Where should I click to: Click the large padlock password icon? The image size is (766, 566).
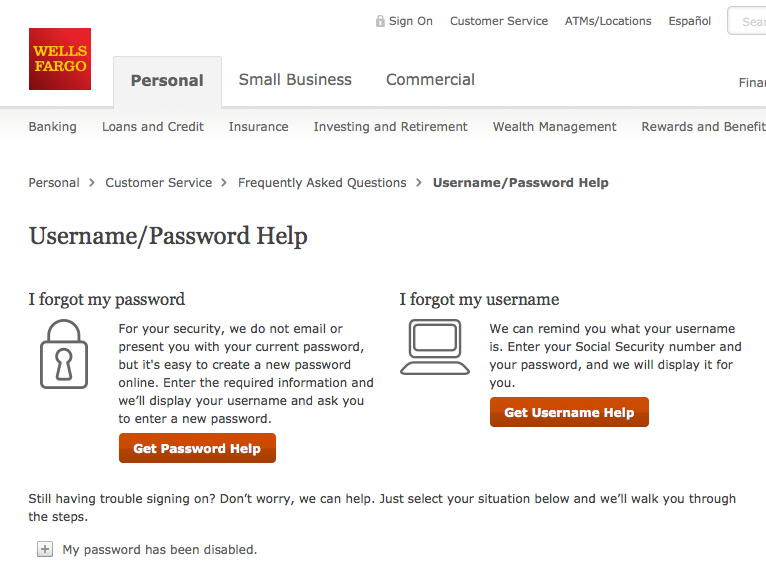[x=63, y=354]
